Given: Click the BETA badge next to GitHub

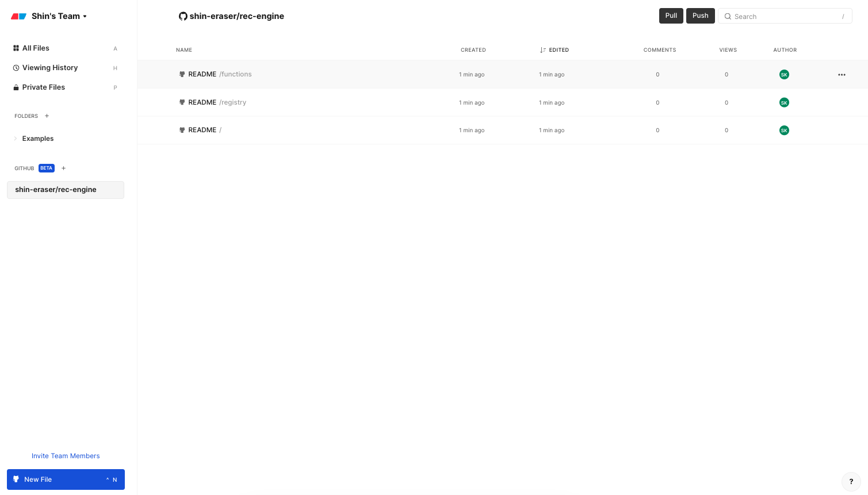Looking at the screenshot, I should (47, 168).
